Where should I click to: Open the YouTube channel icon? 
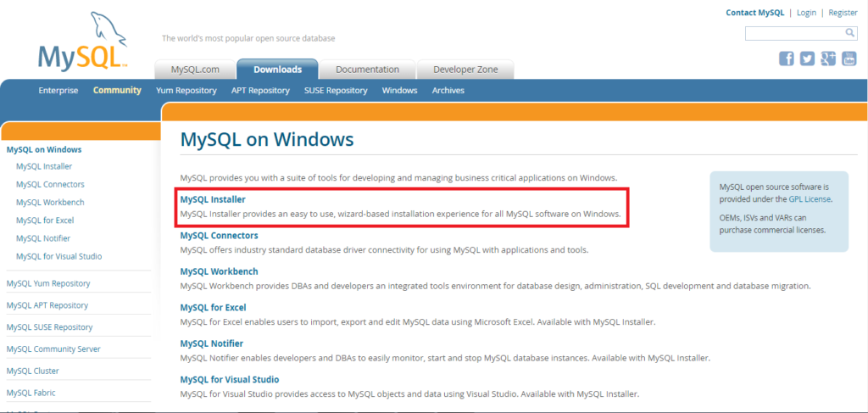tap(849, 59)
